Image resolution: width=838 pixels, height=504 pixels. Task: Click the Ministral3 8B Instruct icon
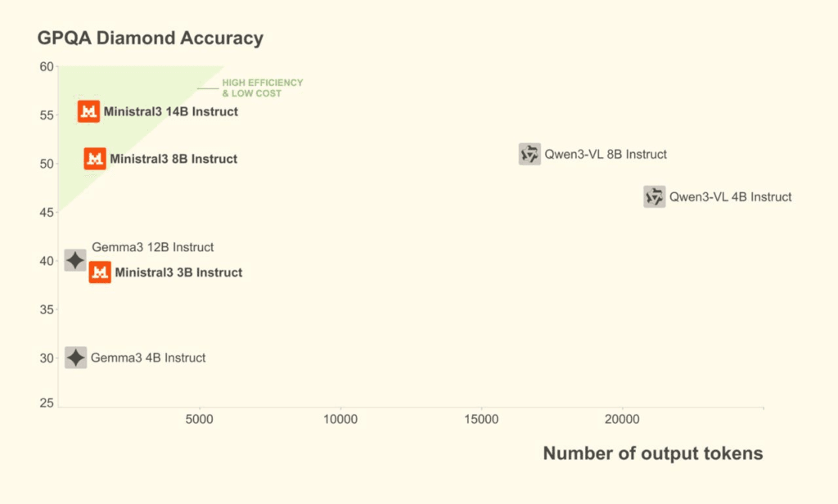pyautogui.click(x=95, y=159)
